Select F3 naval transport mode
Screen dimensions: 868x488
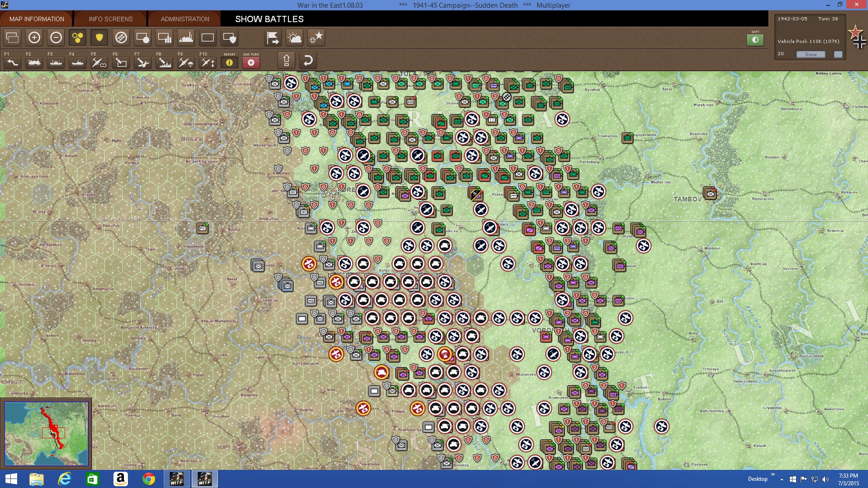click(56, 62)
